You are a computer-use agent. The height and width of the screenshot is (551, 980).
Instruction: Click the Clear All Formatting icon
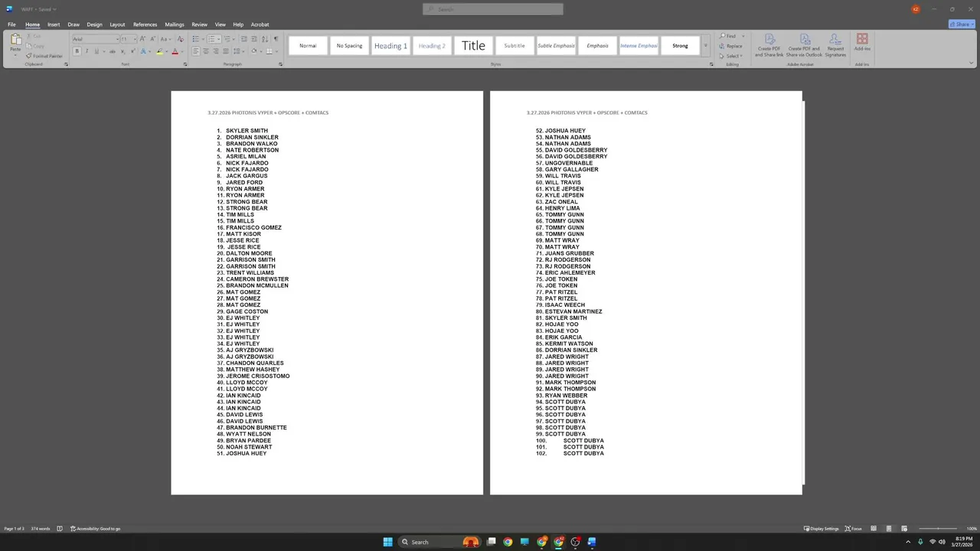point(180,39)
